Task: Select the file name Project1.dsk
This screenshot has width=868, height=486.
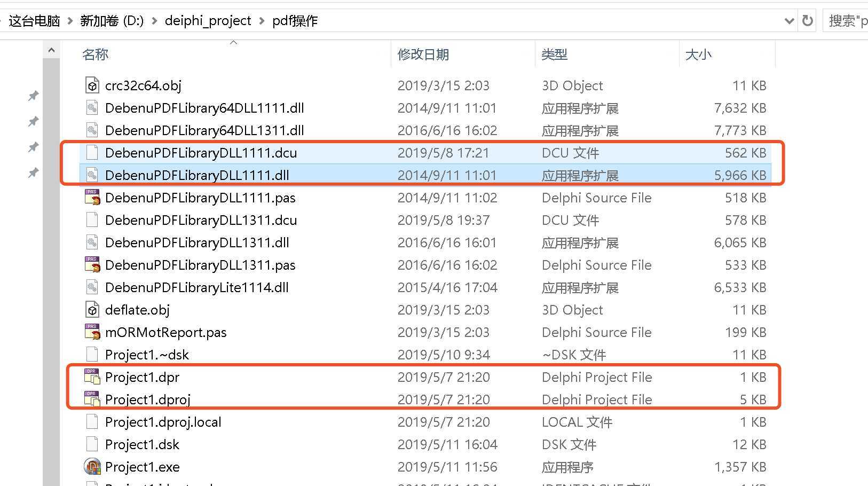Action: tap(142, 444)
